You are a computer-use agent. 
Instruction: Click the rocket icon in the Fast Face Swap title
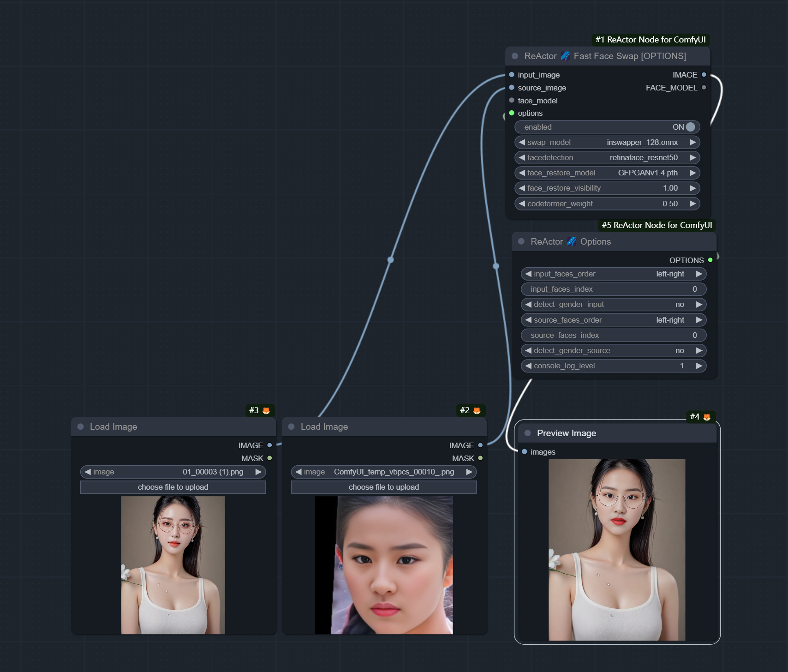(x=566, y=56)
